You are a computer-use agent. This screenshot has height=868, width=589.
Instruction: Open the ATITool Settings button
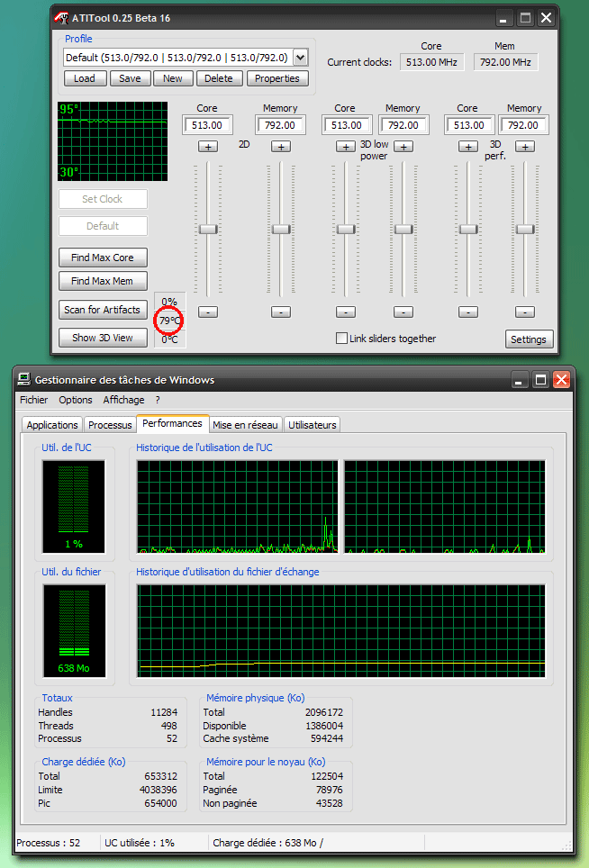[x=529, y=339]
